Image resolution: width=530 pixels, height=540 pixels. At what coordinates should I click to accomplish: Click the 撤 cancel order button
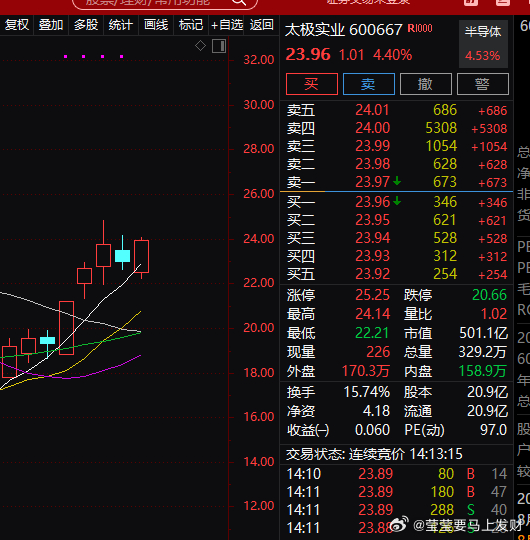pyautogui.click(x=426, y=84)
